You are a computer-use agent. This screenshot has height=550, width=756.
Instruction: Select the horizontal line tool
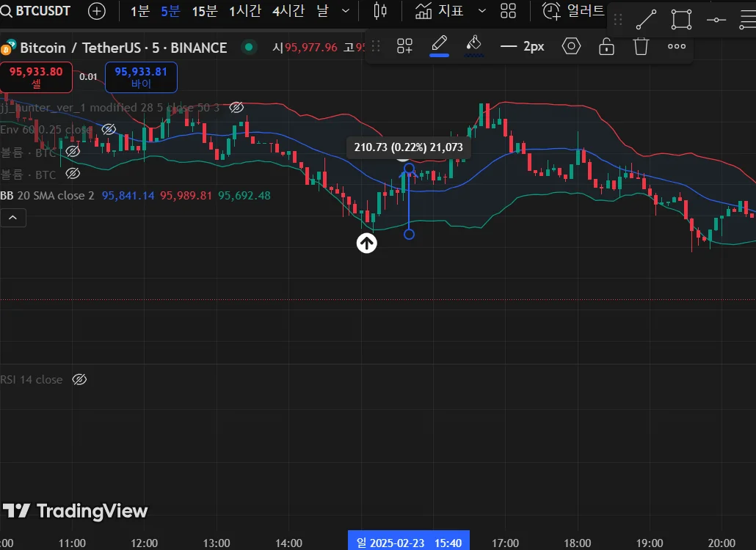point(716,20)
